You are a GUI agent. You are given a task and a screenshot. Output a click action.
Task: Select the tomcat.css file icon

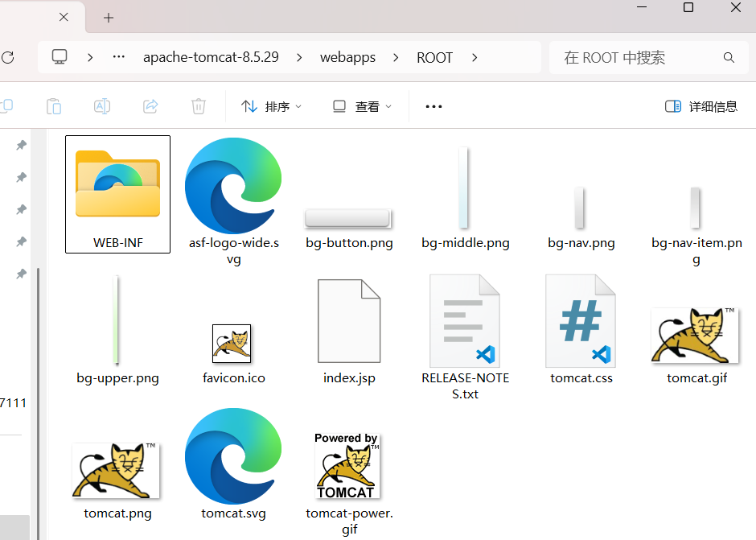(x=581, y=321)
